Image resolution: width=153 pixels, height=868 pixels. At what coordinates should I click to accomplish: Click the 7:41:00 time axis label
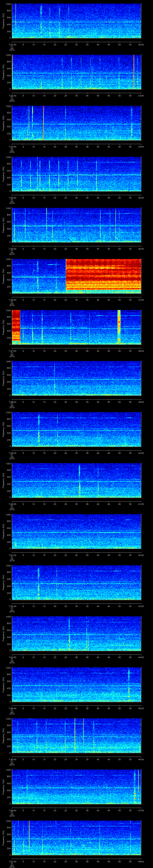[12, 555]
